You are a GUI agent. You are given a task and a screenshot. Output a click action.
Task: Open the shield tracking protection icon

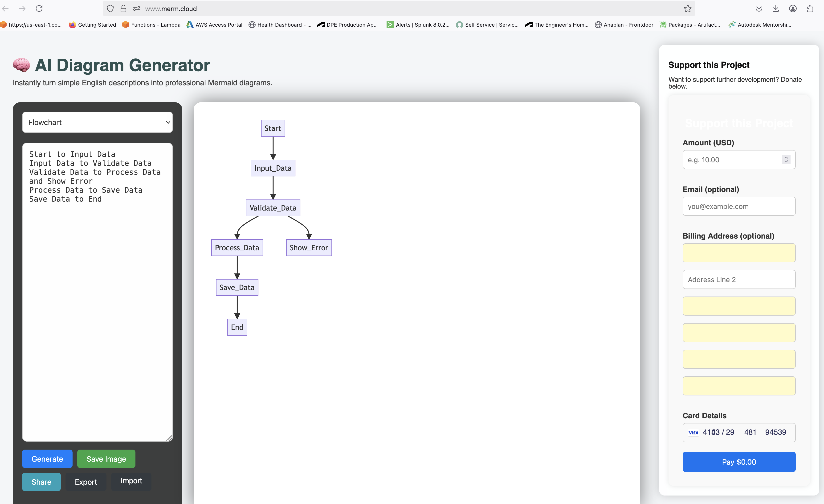(110, 9)
